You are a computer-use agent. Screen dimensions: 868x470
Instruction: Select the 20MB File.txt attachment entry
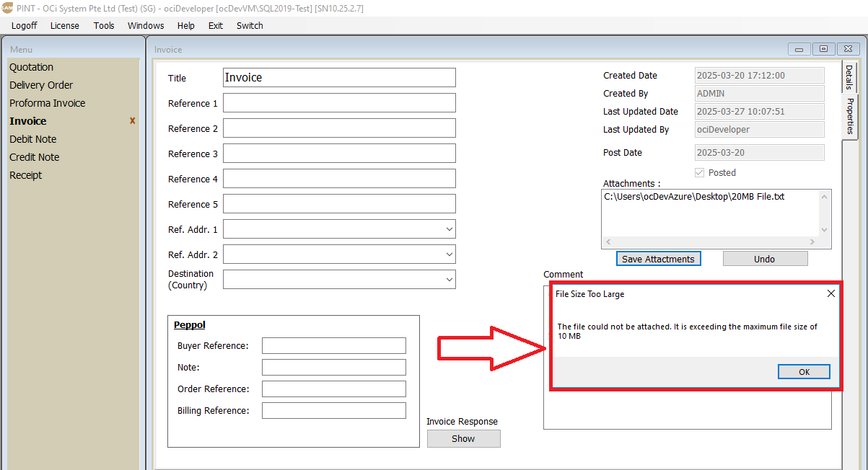pos(694,197)
